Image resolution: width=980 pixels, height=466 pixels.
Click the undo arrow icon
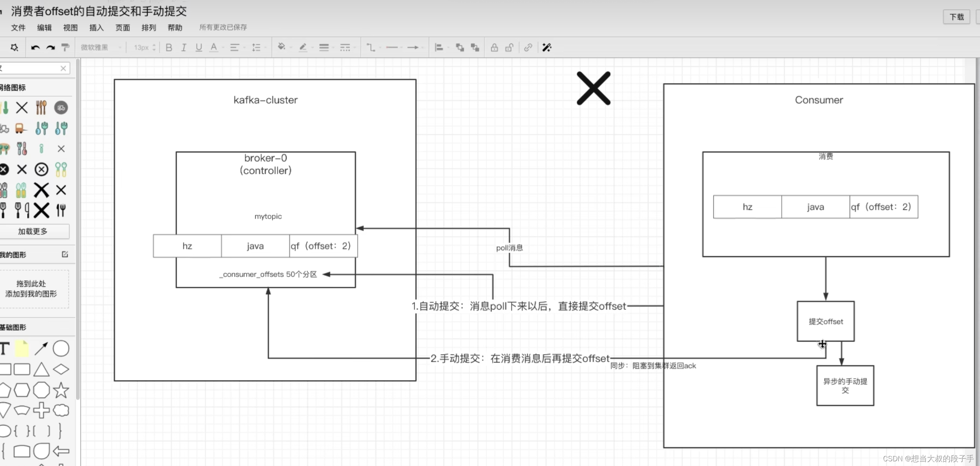(x=35, y=47)
